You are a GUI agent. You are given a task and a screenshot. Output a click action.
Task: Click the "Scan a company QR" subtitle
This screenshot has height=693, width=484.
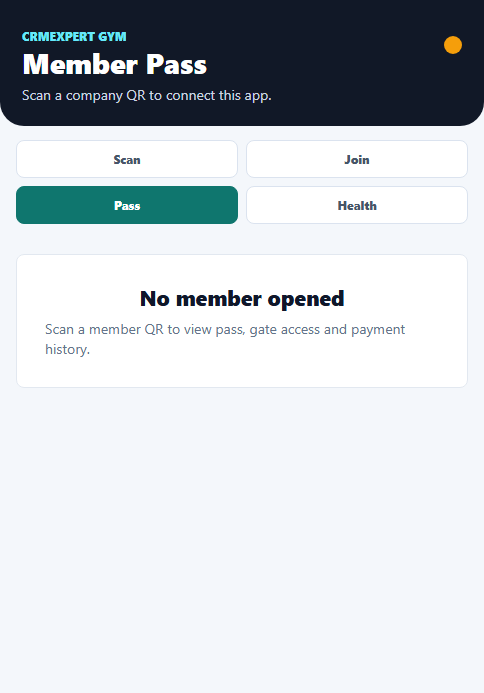click(147, 95)
